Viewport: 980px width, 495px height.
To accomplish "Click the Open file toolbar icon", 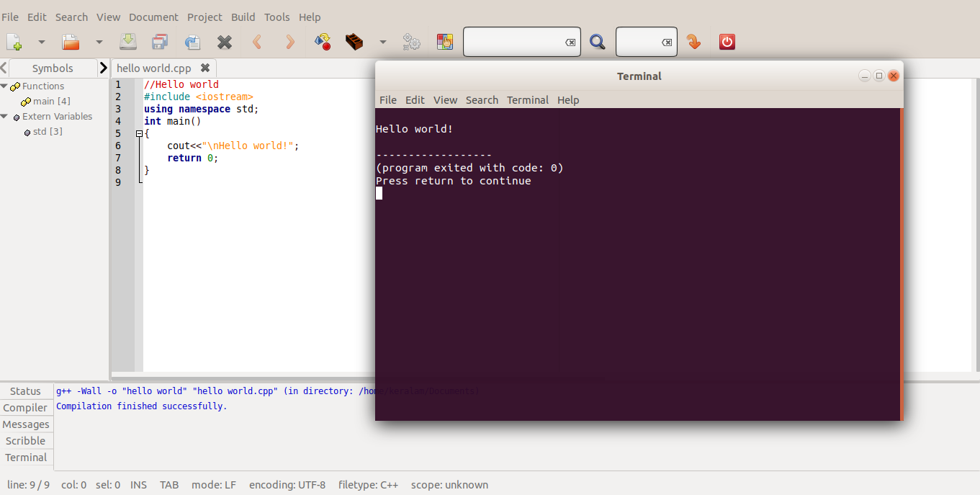I will tap(71, 42).
